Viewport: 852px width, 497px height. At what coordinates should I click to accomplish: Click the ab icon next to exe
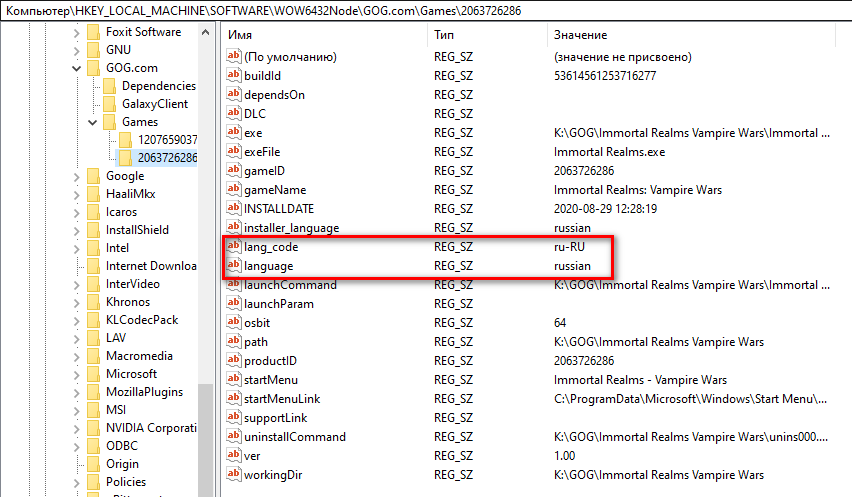click(234, 132)
